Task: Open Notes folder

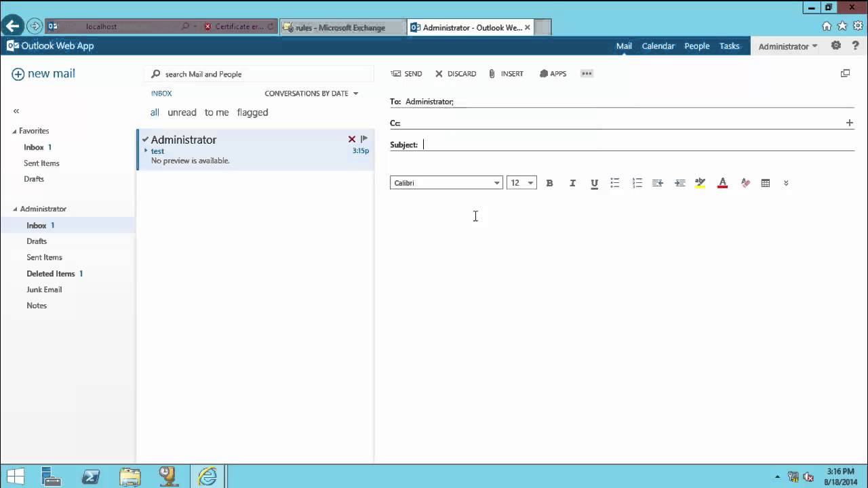Action: [37, 306]
